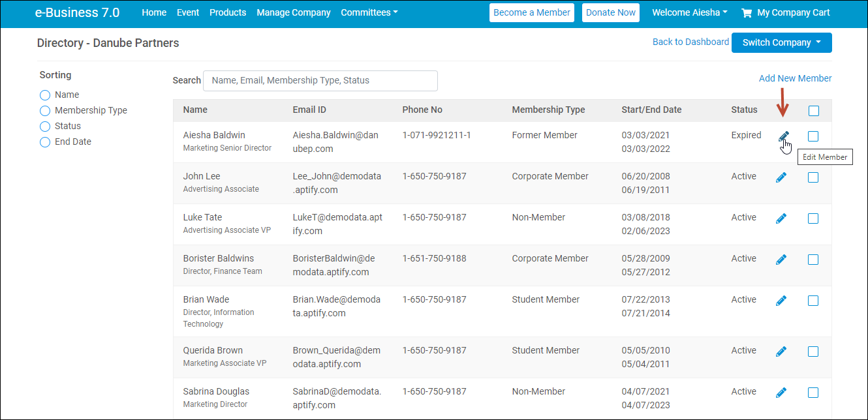Pick the End Date sorting option
The image size is (868, 420).
tap(45, 142)
